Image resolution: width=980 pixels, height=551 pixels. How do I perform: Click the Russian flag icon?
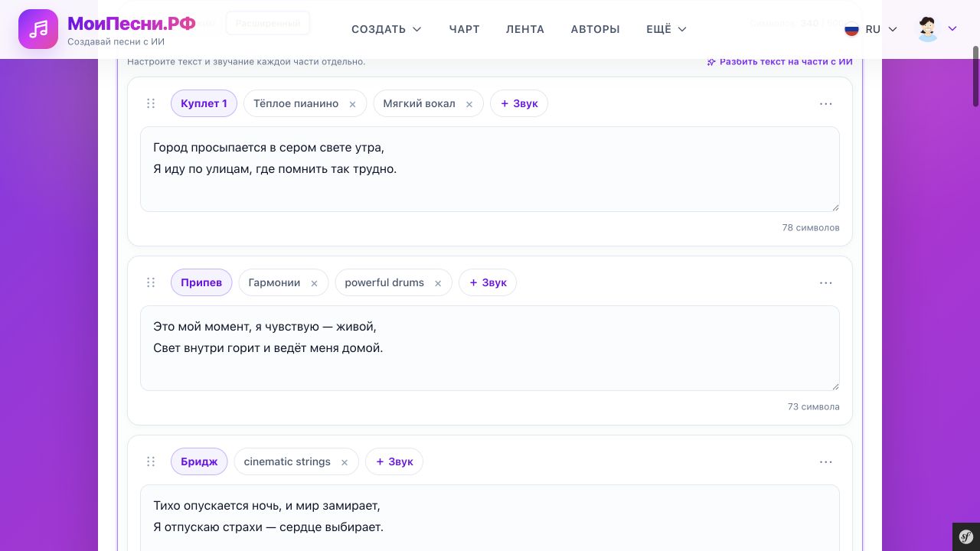coord(851,29)
